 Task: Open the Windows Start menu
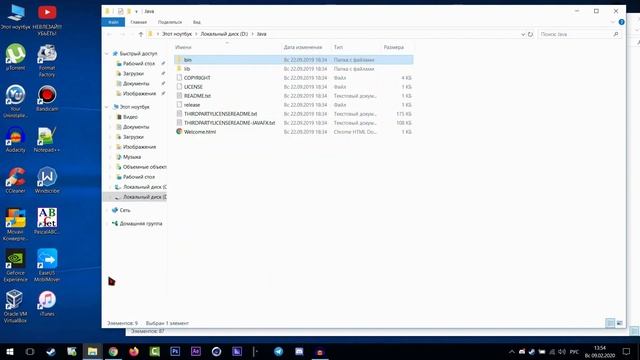coord(10,351)
